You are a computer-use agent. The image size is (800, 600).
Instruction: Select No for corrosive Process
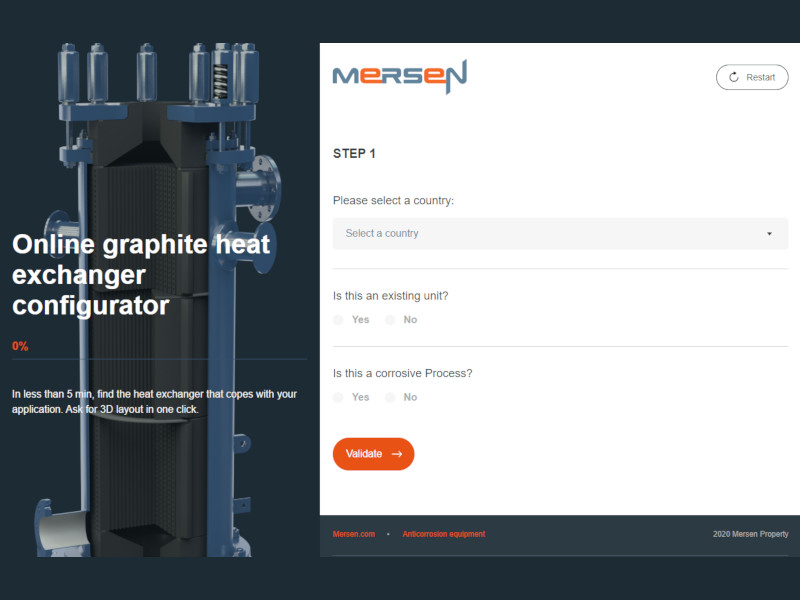click(x=390, y=397)
